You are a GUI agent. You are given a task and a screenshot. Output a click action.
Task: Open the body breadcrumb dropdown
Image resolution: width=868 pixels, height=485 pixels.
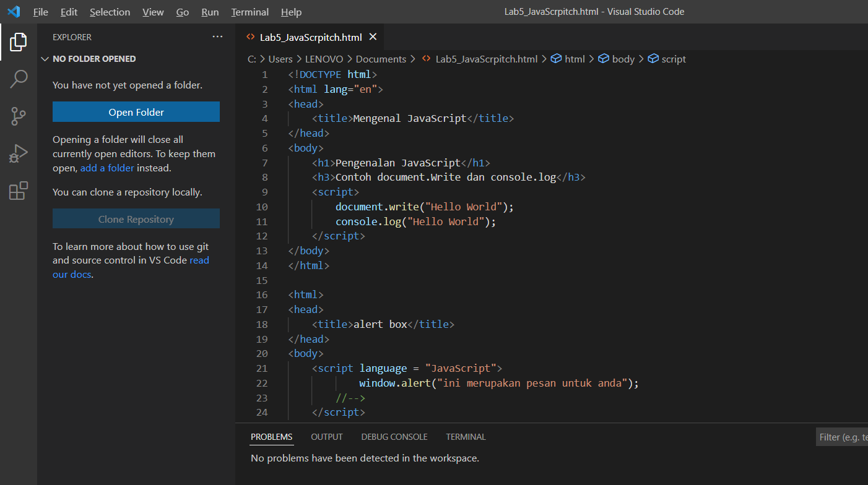pos(620,59)
